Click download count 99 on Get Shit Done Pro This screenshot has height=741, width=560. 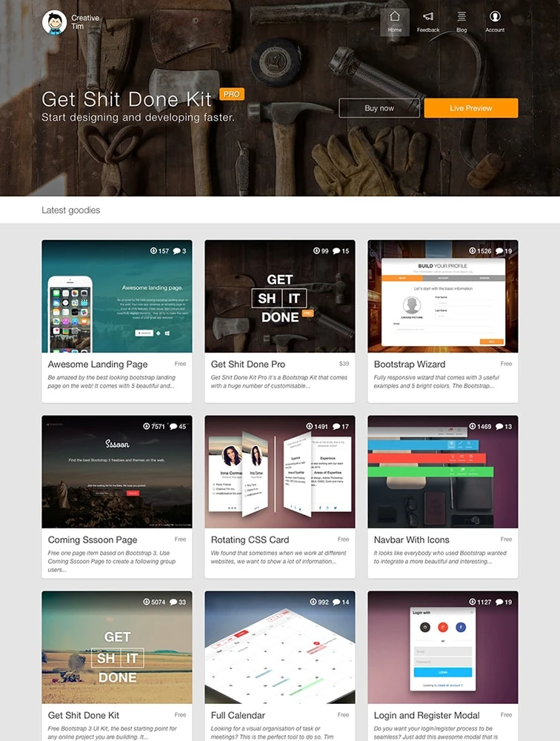pyautogui.click(x=321, y=251)
